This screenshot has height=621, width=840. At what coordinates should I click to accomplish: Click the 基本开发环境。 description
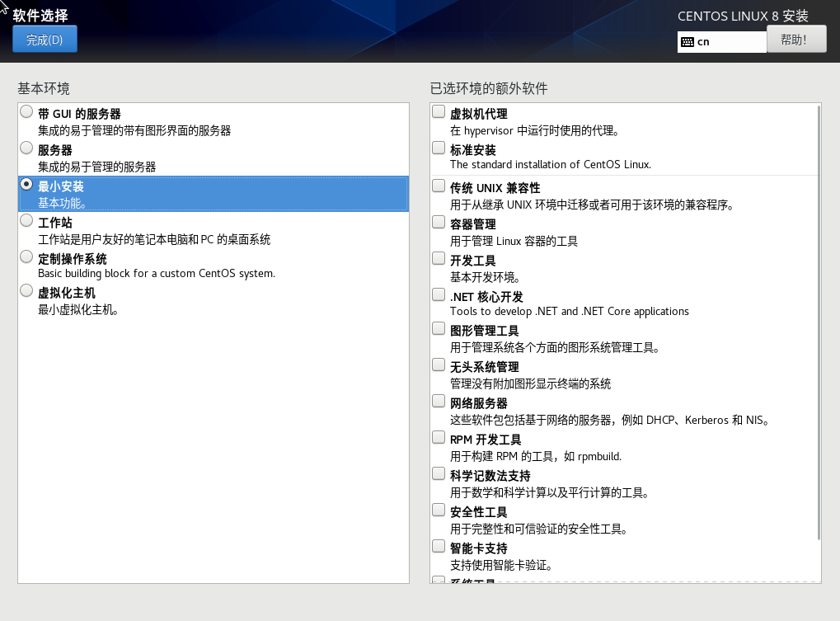point(486,278)
